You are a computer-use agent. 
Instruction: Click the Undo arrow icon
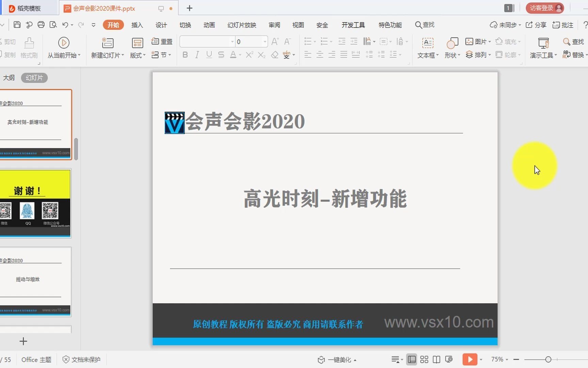click(x=65, y=25)
